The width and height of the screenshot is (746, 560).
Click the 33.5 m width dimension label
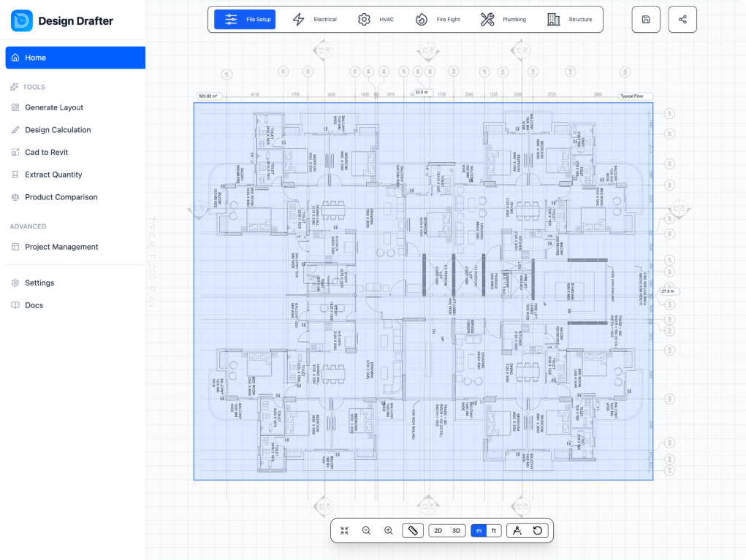(422, 93)
